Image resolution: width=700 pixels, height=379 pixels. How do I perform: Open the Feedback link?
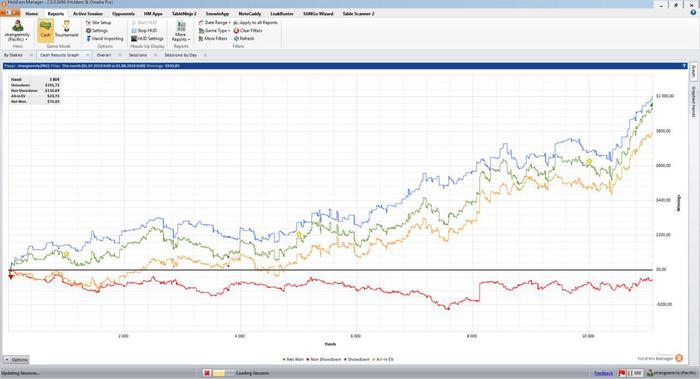point(604,373)
